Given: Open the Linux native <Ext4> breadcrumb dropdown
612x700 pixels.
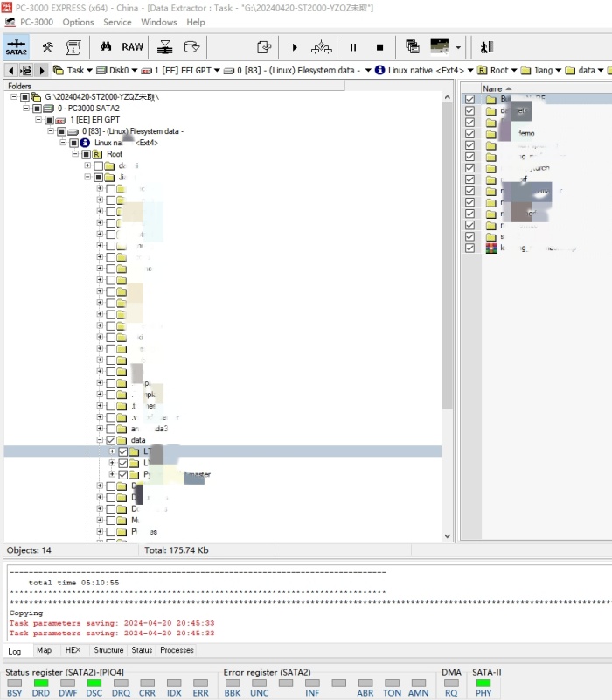Looking at the screenshot, I should point(470,71).
